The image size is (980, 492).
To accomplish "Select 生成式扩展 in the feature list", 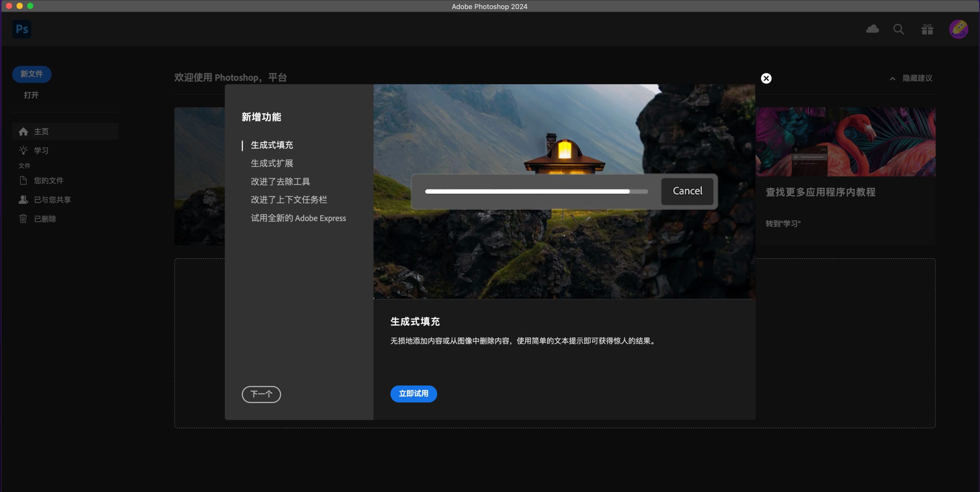I will point(272,164).
